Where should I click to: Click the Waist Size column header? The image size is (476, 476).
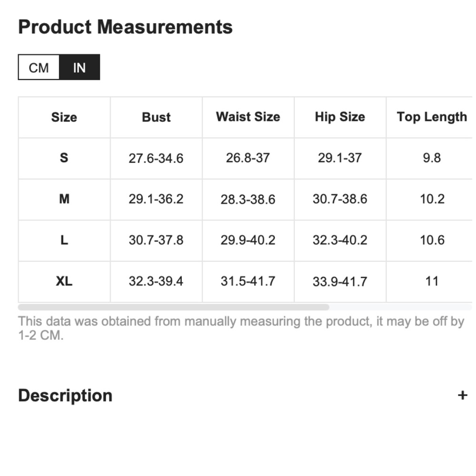tap(248, 117)
